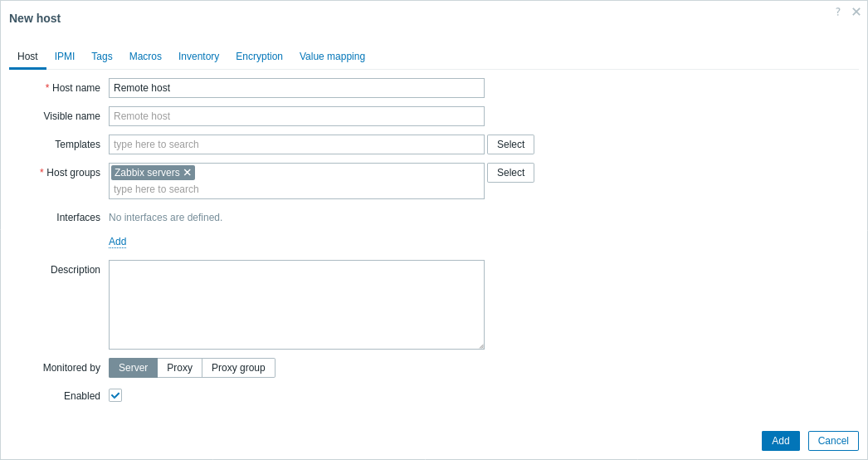Screen dimensions: 868x460
Task: Select Proxy for Monitored by
Action: click(180, 368)
